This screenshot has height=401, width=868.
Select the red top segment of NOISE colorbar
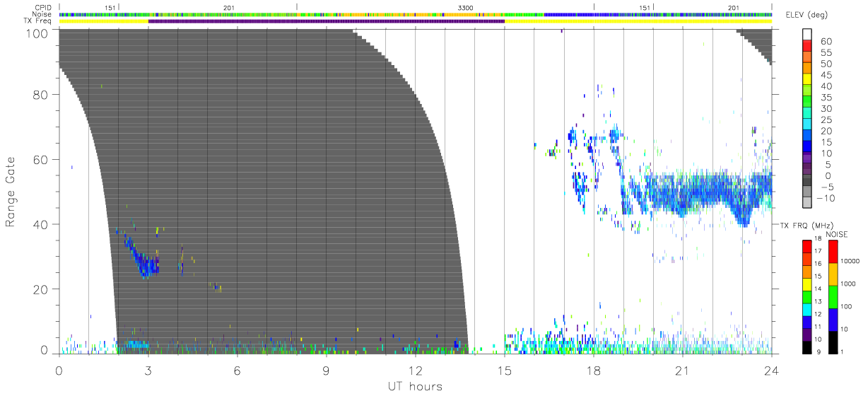point(834,251)
